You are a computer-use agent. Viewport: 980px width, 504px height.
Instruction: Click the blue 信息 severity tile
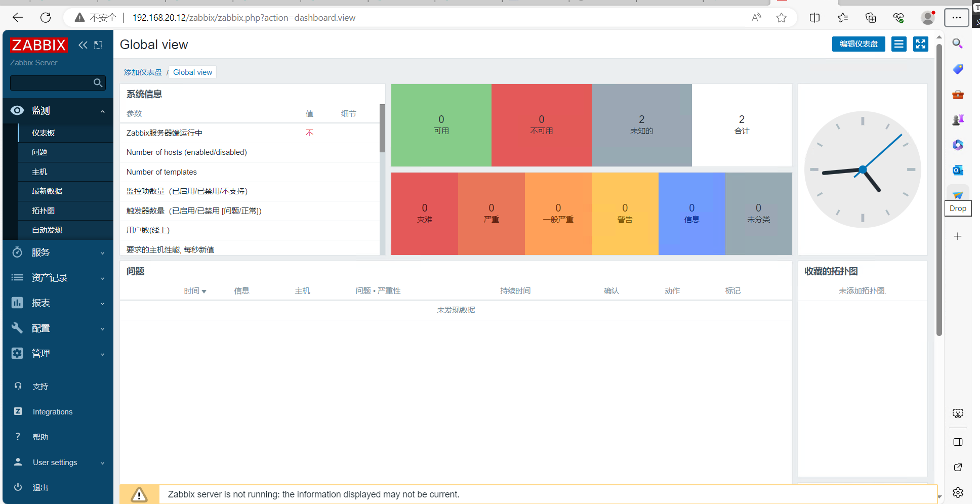click(692, 214)
